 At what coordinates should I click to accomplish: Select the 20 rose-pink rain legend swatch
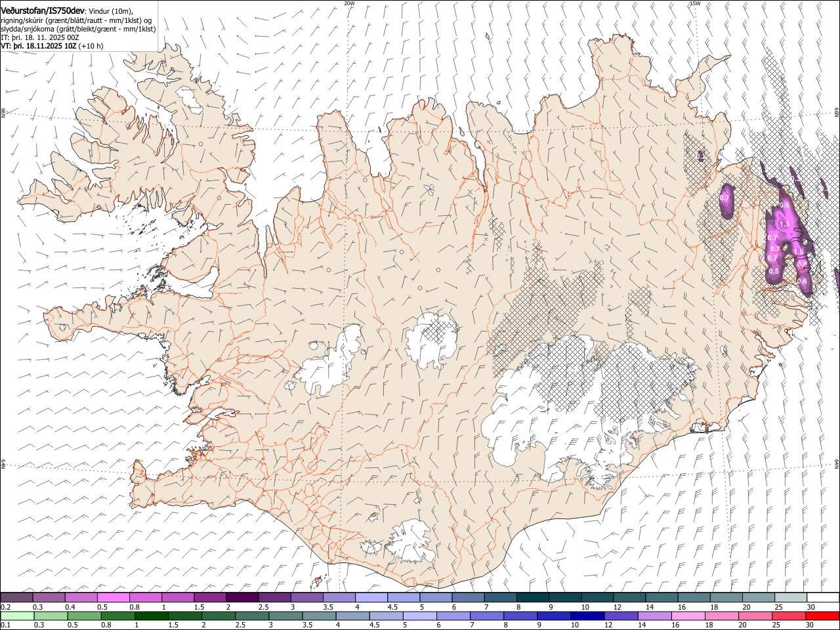point(755,616)
